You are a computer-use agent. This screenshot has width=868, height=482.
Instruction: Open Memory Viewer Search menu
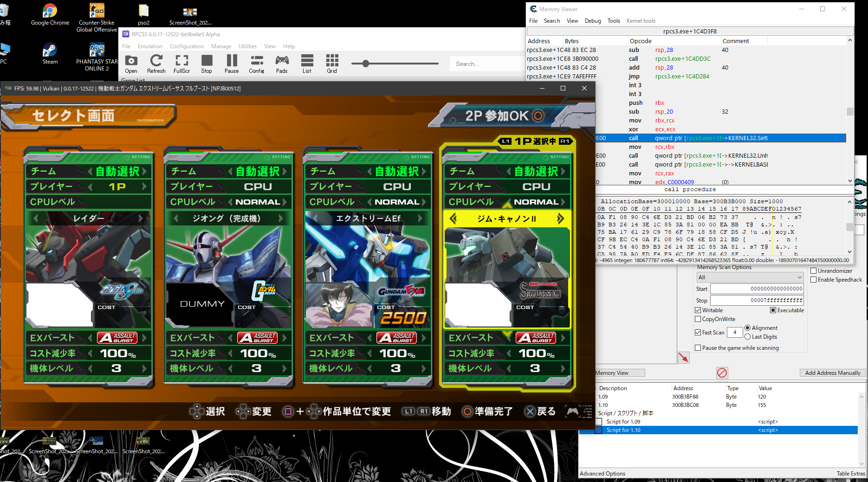point(552,21)
